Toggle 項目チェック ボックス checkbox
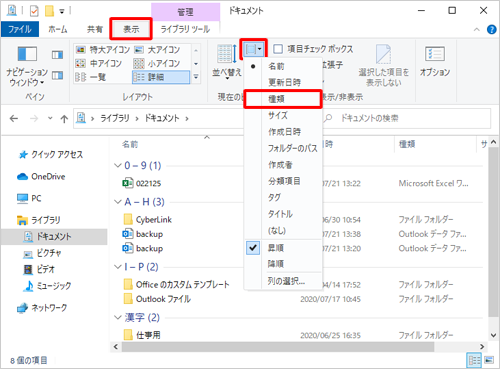This screenshot has height=369, width=500. click(x=278, y=49)
